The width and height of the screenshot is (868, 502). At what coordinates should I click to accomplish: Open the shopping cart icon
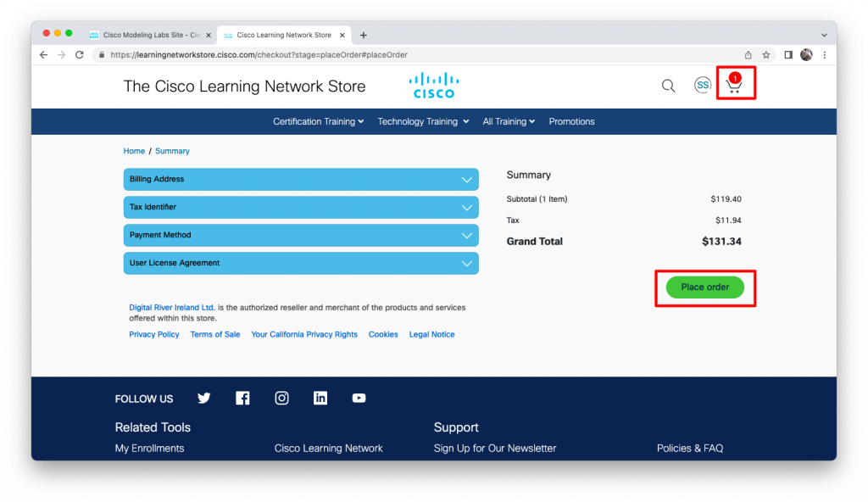coord(735,84)
